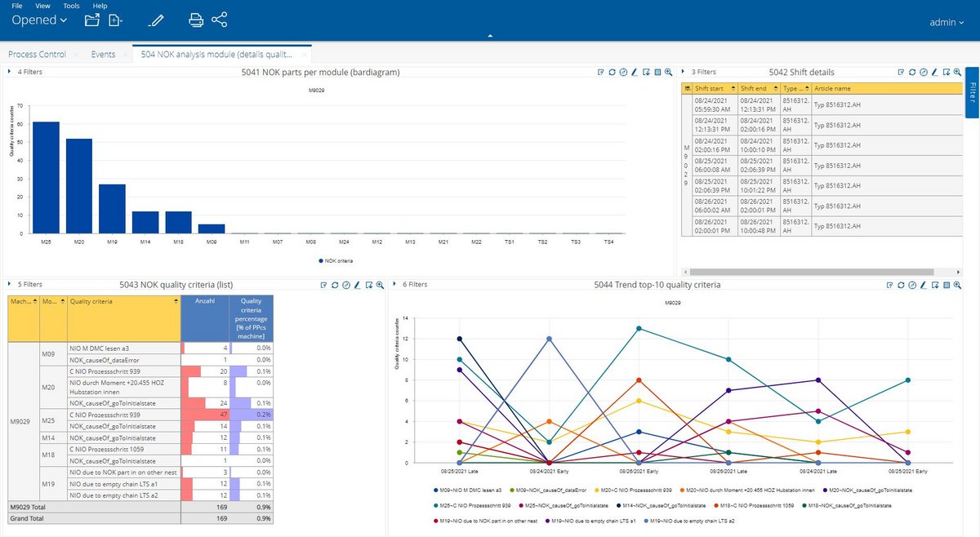Click the share icon in the header

point(219,20)
